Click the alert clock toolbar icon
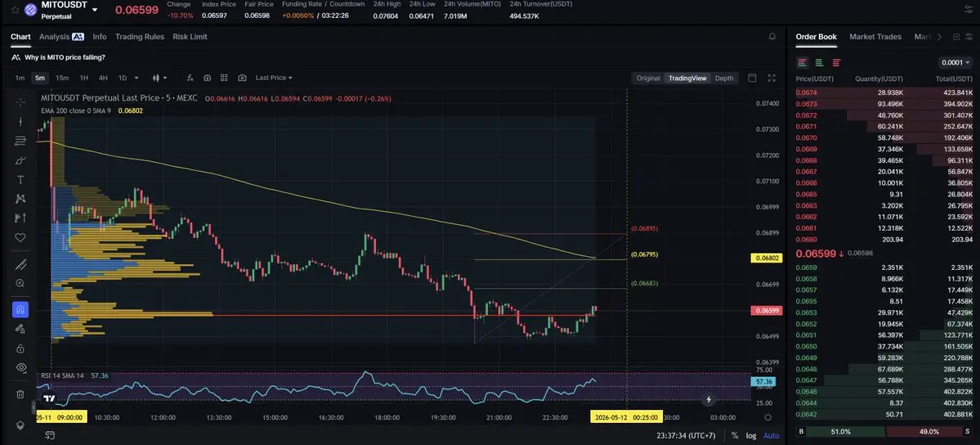Screen dimensions: 980x445 (x=207, y=78)
